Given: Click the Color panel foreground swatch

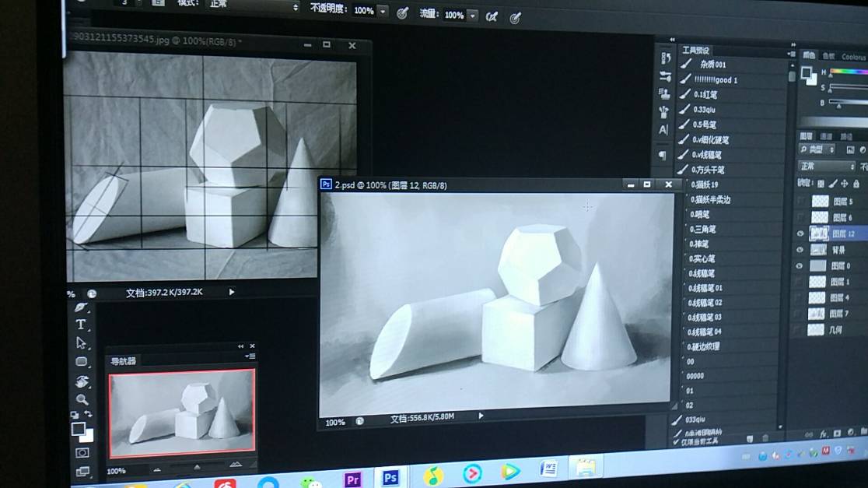Looking at the screenshot, I should [806, 72].
